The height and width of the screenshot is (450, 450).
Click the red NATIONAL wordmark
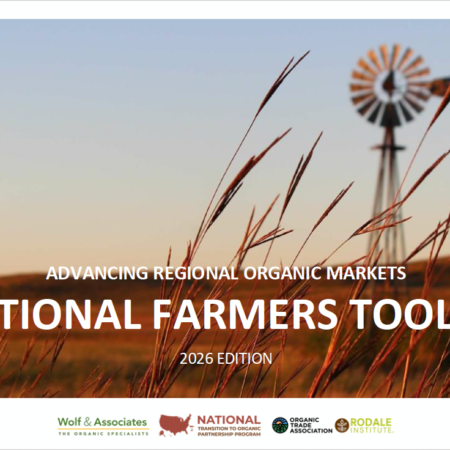point(229,419)
